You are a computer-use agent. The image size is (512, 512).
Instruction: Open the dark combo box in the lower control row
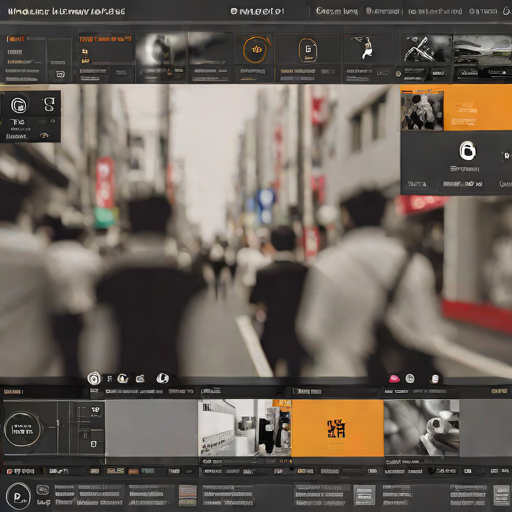click(x=353, y=471)
